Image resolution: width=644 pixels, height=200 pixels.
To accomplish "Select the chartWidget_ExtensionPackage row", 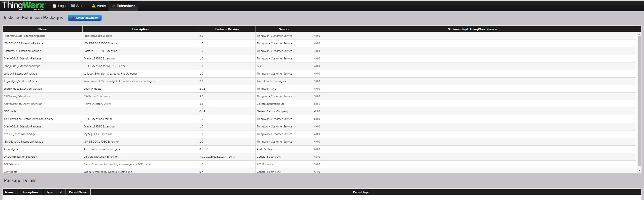I will [x=319, y=89].
